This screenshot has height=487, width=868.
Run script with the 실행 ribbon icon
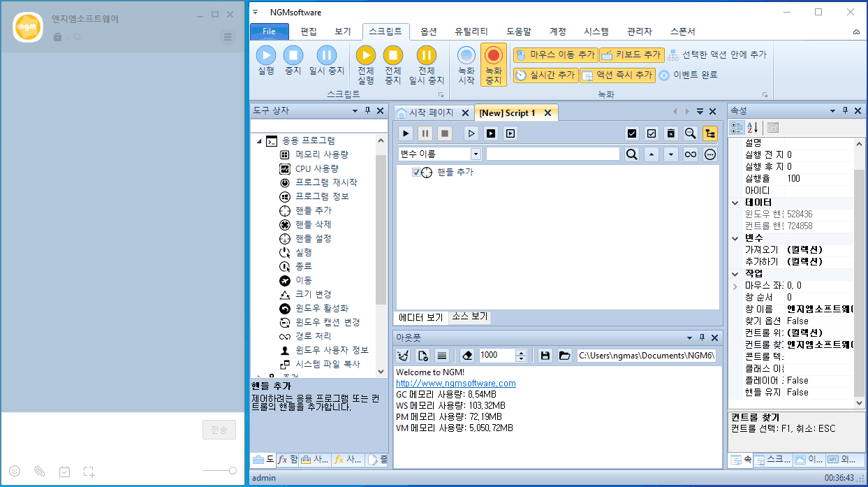click(x=266, y=60)
